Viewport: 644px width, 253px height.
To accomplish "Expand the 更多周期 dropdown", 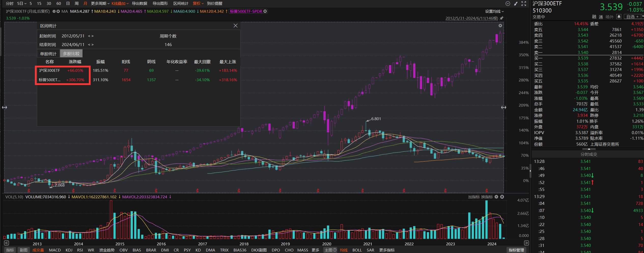I will click(x=100, y=4).
